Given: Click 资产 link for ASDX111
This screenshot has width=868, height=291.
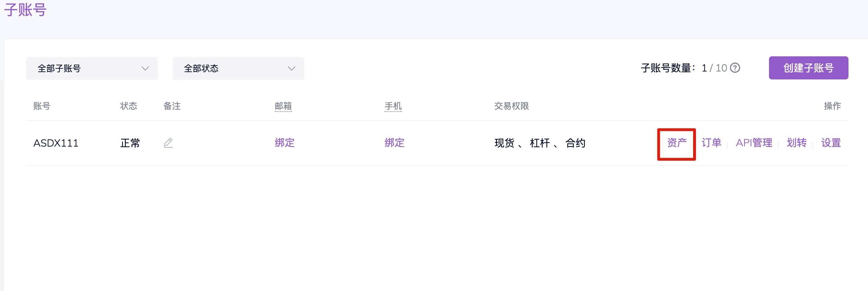Looking at the screenshot, I should (x=677, y=143).
